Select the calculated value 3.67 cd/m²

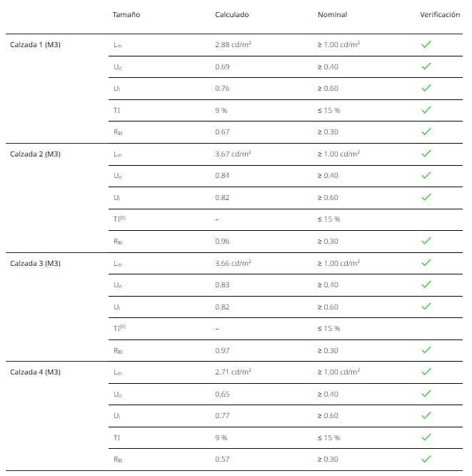[233, 154]
